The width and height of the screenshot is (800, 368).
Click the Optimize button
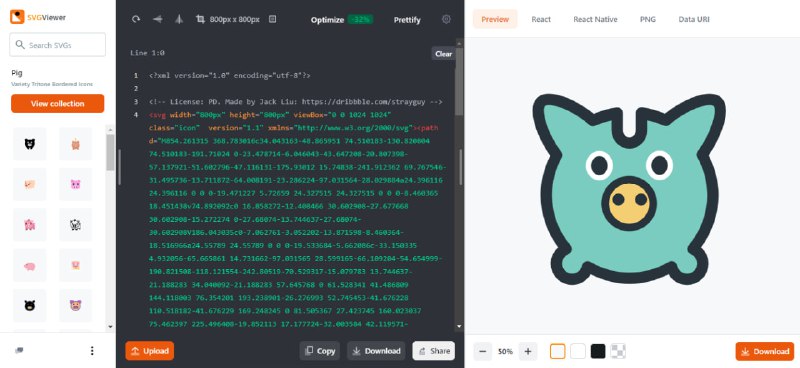pos(328,20)
